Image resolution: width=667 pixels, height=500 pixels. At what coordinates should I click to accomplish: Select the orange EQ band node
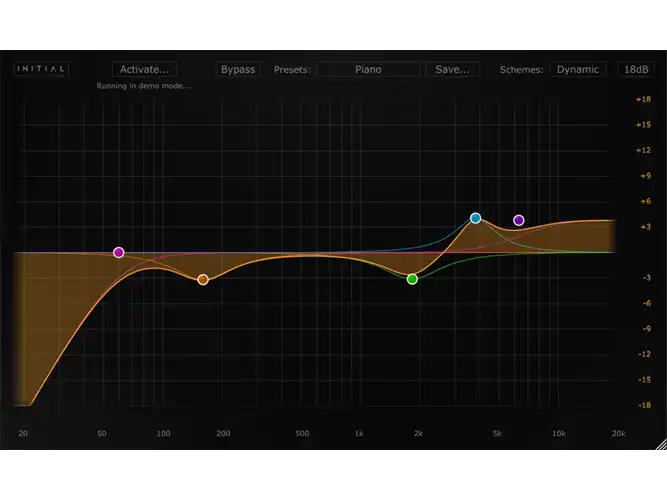(203, 280)
